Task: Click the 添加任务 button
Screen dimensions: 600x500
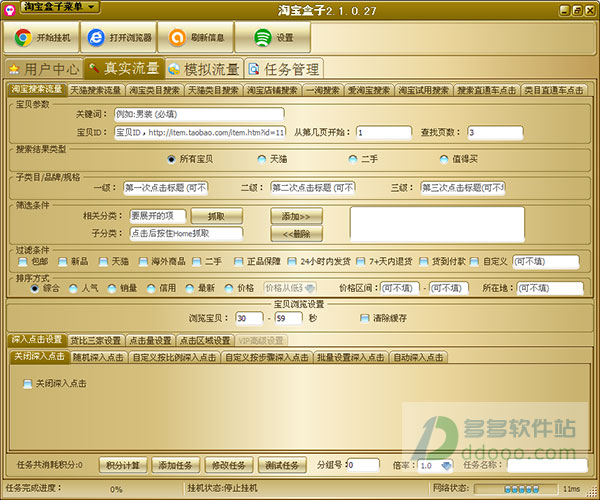Action: (176, 466)
